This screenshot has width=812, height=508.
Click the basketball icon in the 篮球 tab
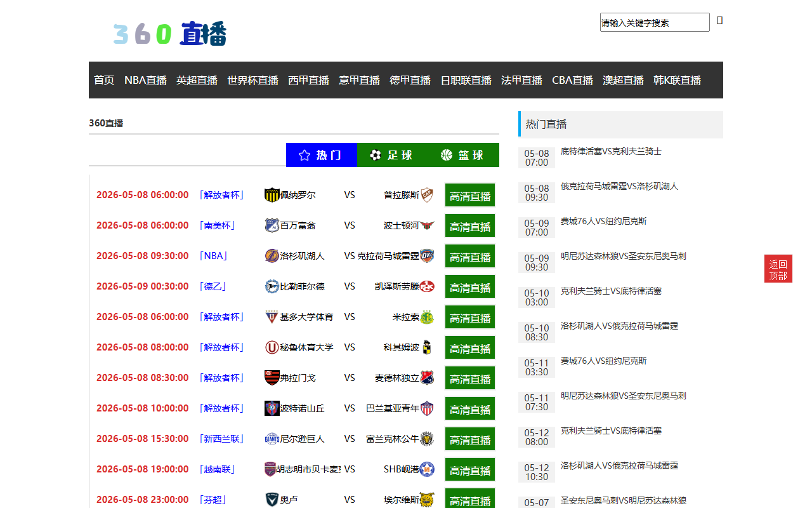[447, 155]
